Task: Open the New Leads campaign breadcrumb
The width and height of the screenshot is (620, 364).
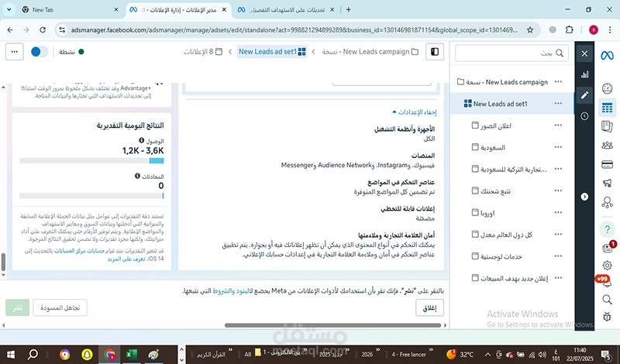Action: 370,52
